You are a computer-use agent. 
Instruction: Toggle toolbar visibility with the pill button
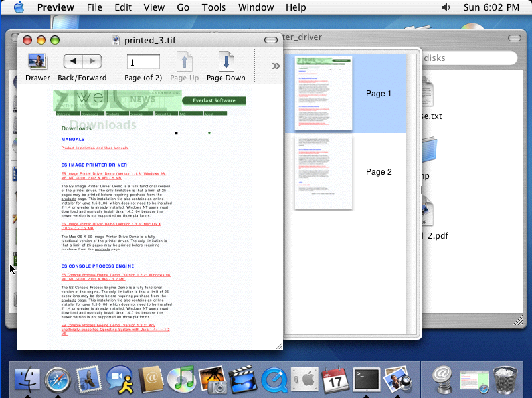point(271,41)
